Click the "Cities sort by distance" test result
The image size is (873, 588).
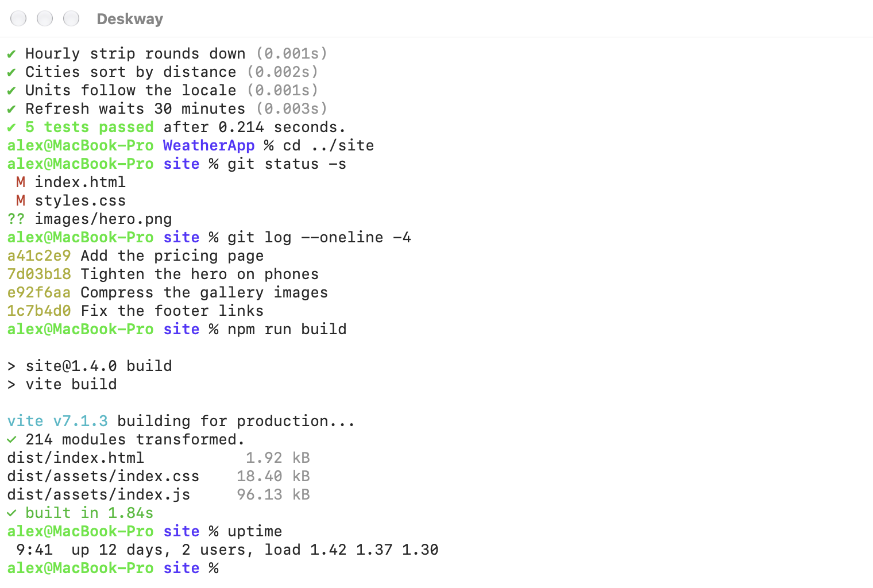[x=163, y=72]
